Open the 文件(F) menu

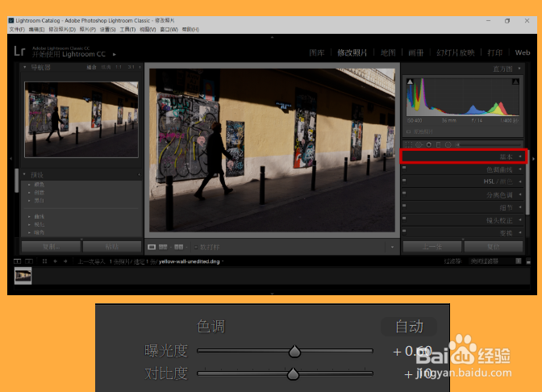click(17, 29)
